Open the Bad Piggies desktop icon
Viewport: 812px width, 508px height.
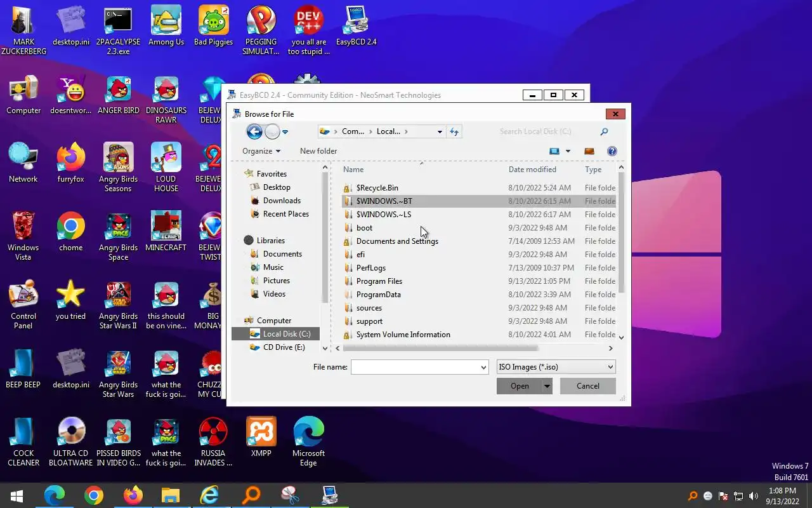tap(213, 26)
